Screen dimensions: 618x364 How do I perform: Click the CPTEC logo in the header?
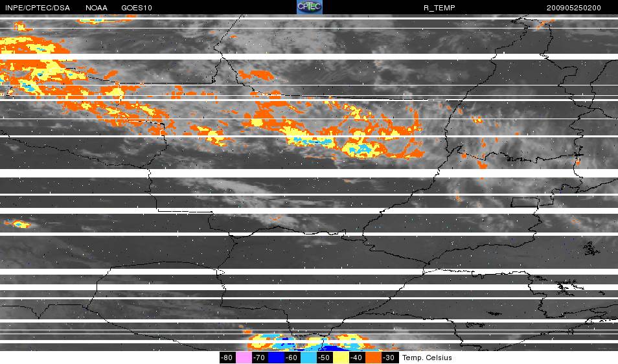310,7
